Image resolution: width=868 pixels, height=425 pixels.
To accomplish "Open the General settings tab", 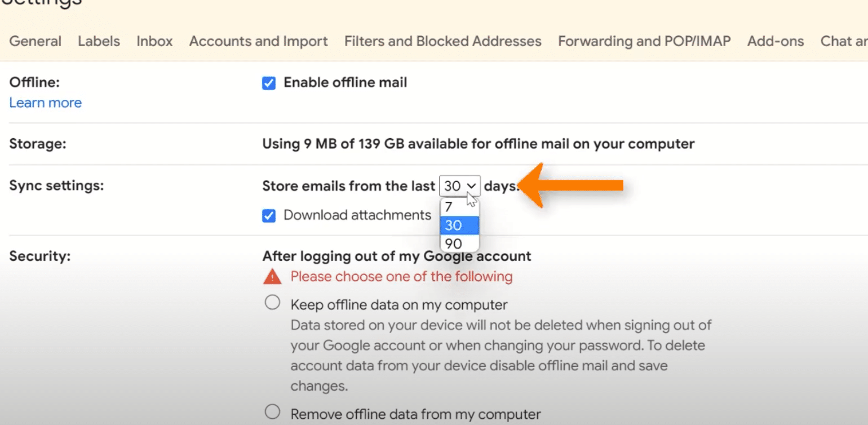I will (x=36, y=41).
